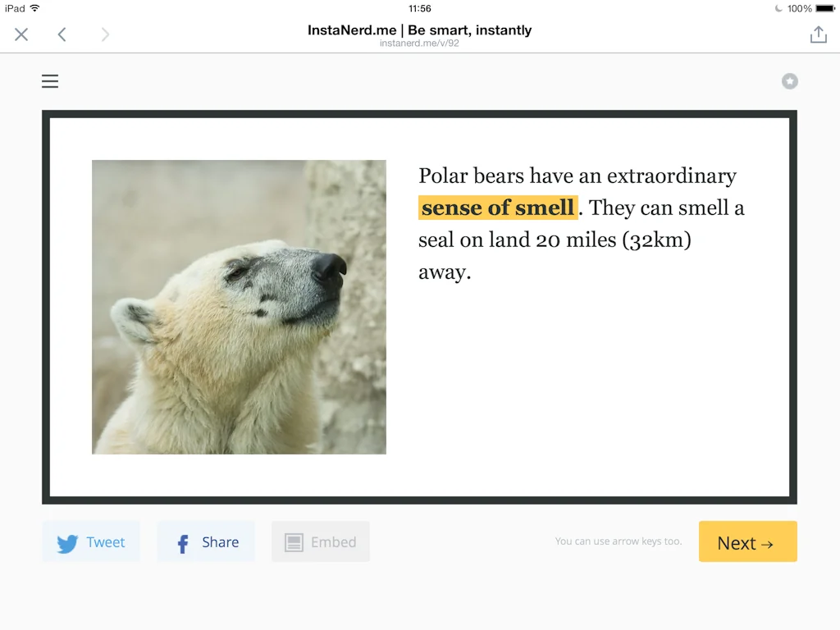Viewport: 840px width, 630px height.
Task: Tap the 11:56 clock in the status bar
Action: click(419, 8)
